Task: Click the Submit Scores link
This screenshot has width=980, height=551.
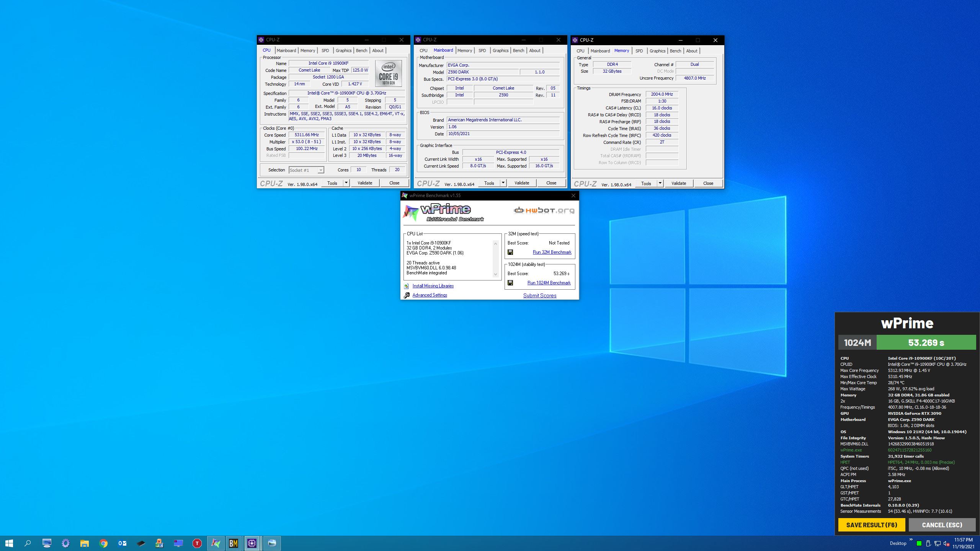Action: point(540,295)
